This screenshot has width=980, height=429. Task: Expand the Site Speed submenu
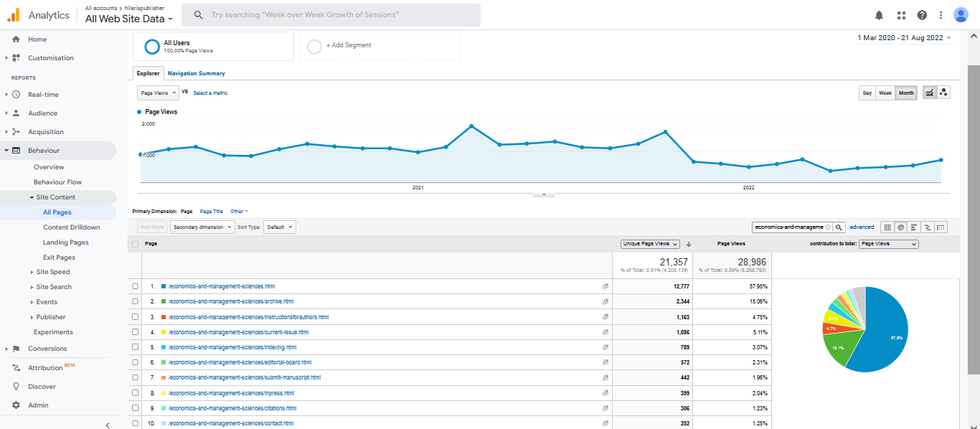click(52, 272)
